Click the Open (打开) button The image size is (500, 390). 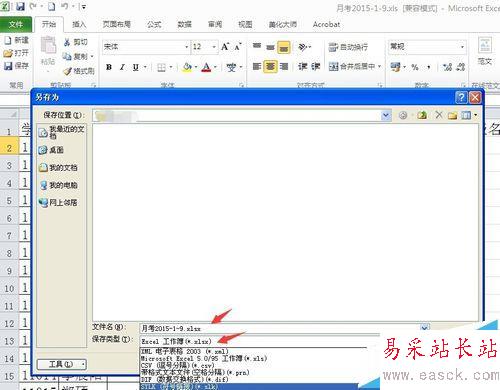[x=16, y=53]
